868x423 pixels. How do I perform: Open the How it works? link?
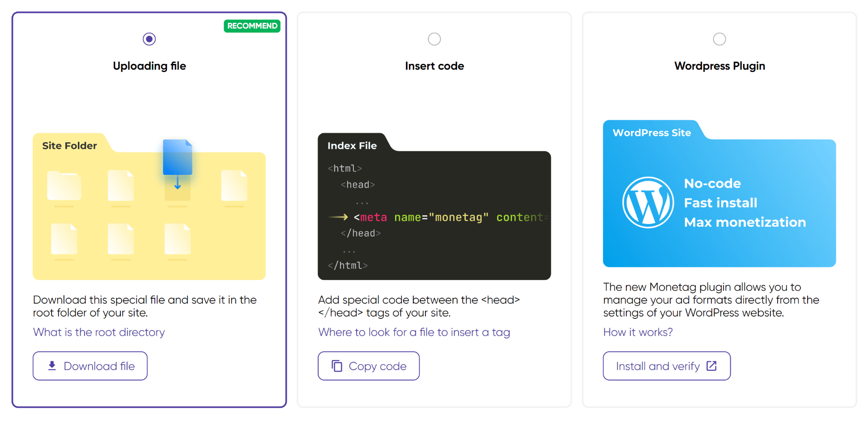(638, 332)
